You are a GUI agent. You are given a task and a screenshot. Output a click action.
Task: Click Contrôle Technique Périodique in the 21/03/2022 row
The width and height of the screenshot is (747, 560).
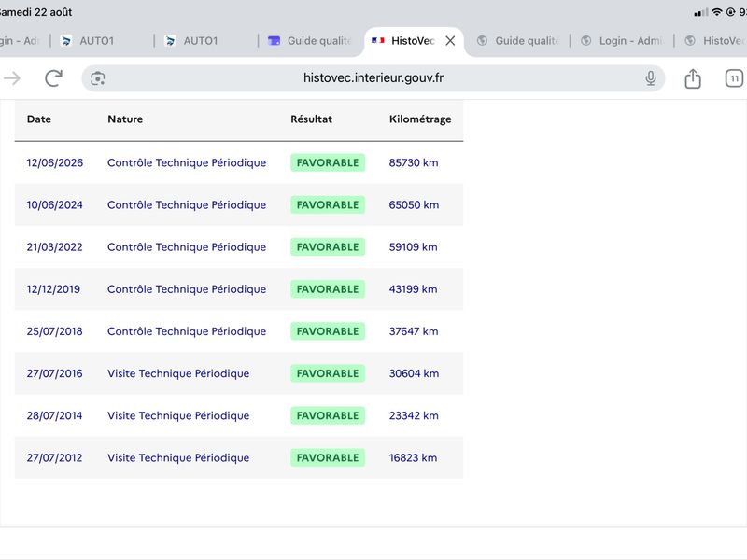(x=187, y=247)
